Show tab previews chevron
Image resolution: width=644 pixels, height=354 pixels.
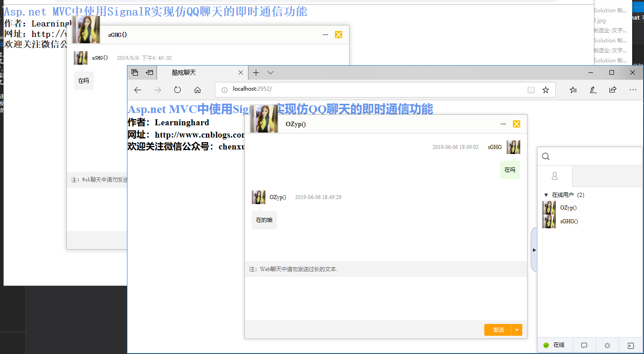[270, 72]
